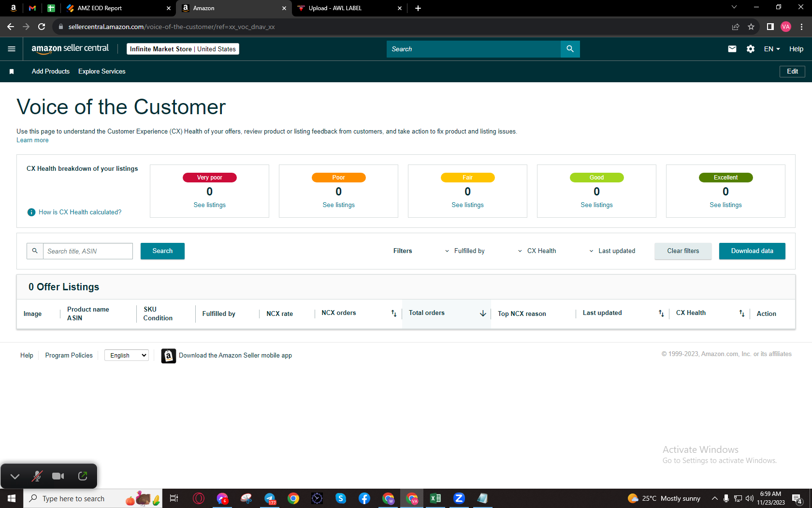Open Program Policies footer link

click(x=69, y=356)
